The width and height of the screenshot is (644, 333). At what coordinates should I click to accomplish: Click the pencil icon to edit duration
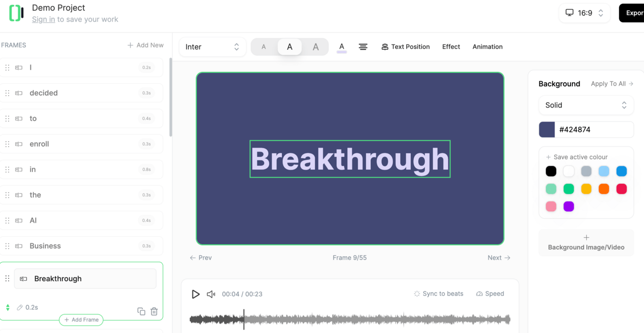[x=20, y=308]
